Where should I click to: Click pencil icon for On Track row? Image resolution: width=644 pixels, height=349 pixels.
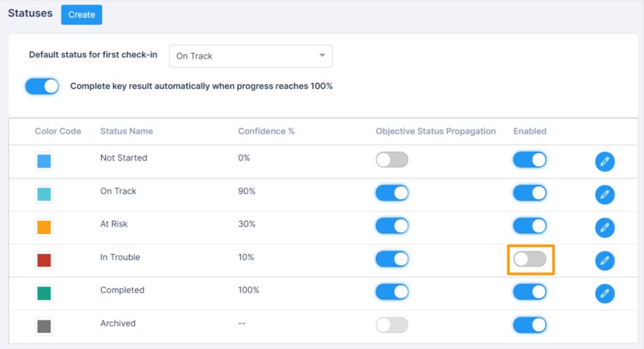(x=605, y=195)
